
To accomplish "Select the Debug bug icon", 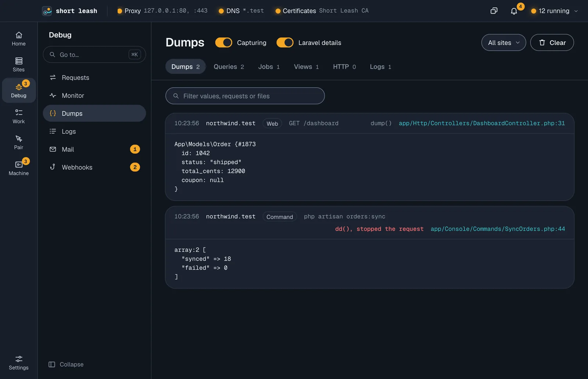I will point(19,87).
